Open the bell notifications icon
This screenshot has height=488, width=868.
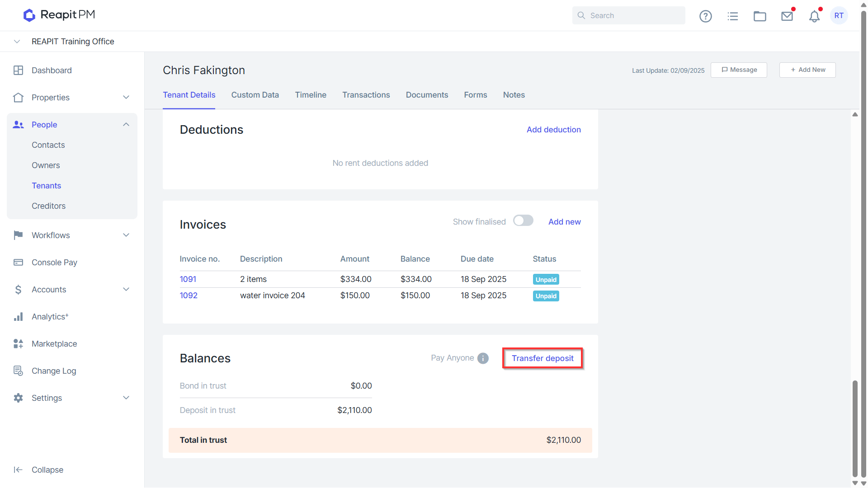pyautogui.click(x=814, y=16)
